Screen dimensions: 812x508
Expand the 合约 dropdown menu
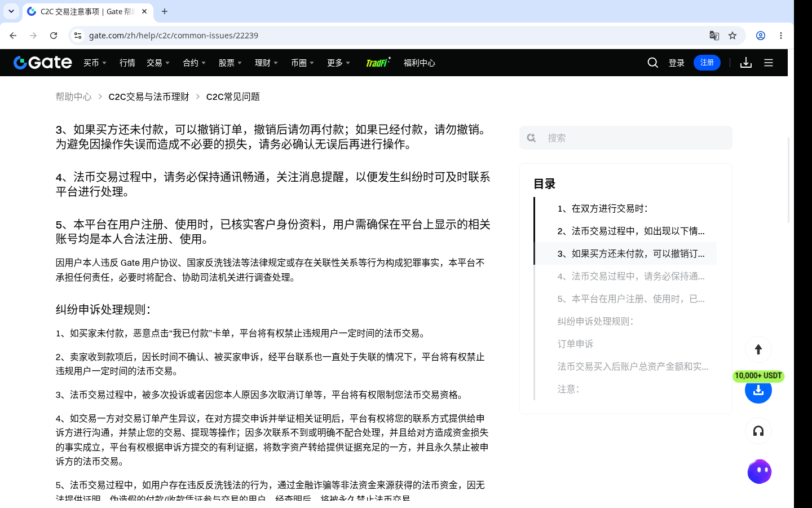point(195,63)
